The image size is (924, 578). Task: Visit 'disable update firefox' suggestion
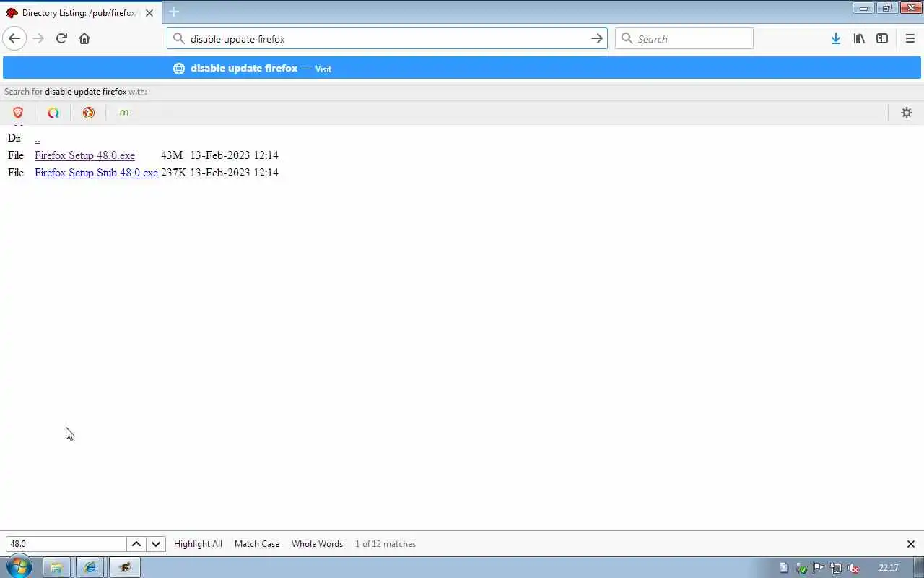[x=462, y=68]
